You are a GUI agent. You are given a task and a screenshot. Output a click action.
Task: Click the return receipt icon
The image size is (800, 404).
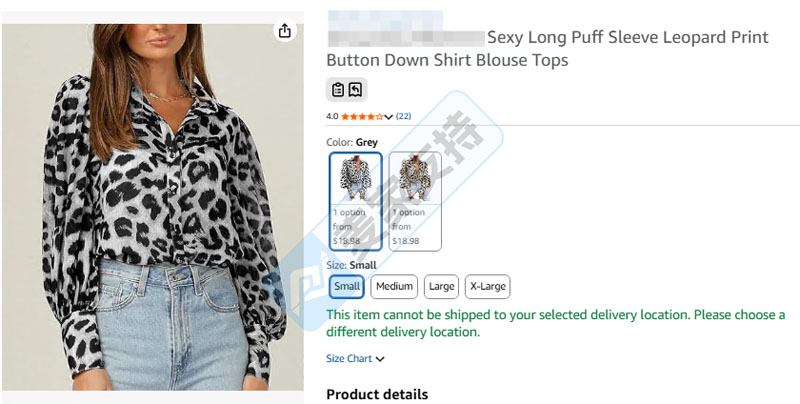pos(356,90)
